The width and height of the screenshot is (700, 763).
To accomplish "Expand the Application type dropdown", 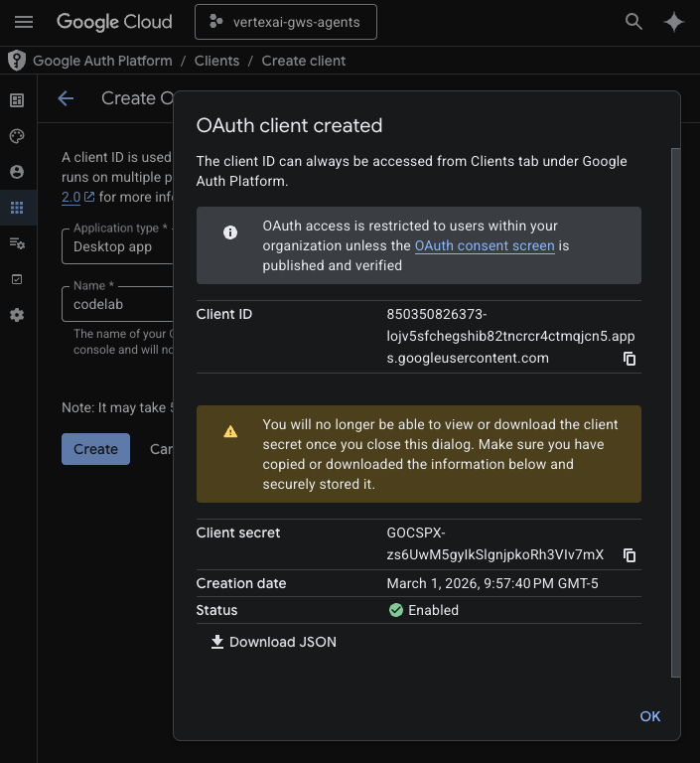I will (119, 245).
